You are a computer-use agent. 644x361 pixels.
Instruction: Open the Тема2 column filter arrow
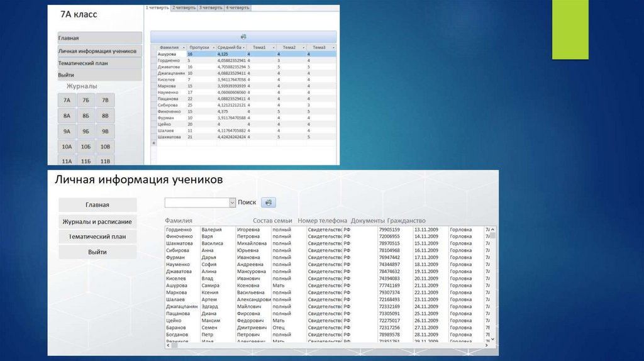click(x=304, y=48)
